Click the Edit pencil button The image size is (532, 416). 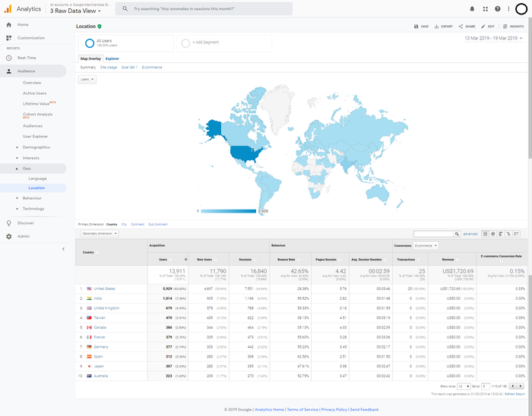[488, 27]
